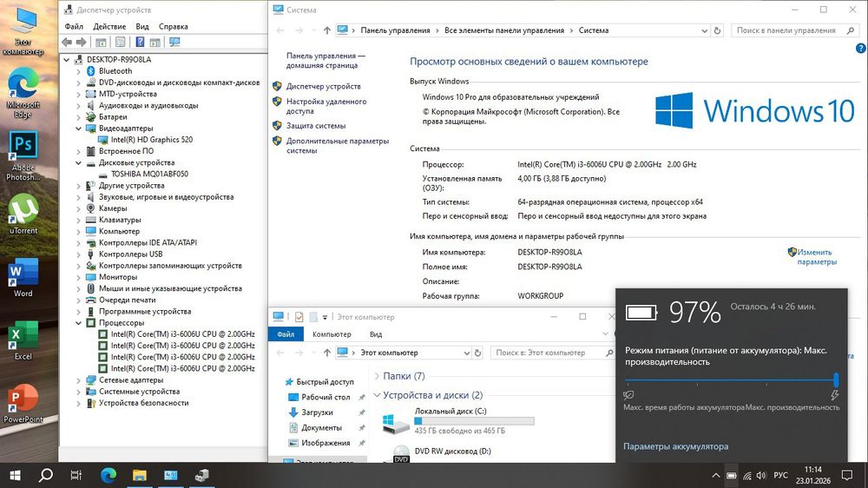Collapse the Процессоры node
Image resolution: width=868 pixels, height=488 pixels.
coord(79,323)
